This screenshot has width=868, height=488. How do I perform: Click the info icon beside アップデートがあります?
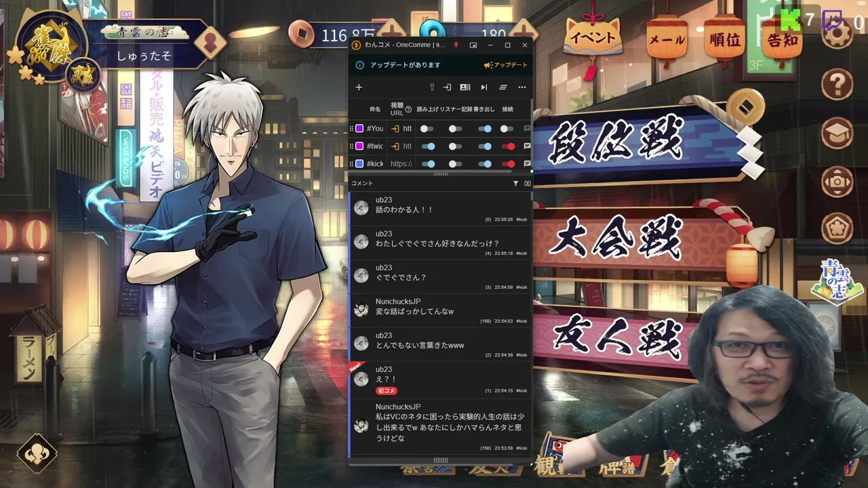point(360,65)
